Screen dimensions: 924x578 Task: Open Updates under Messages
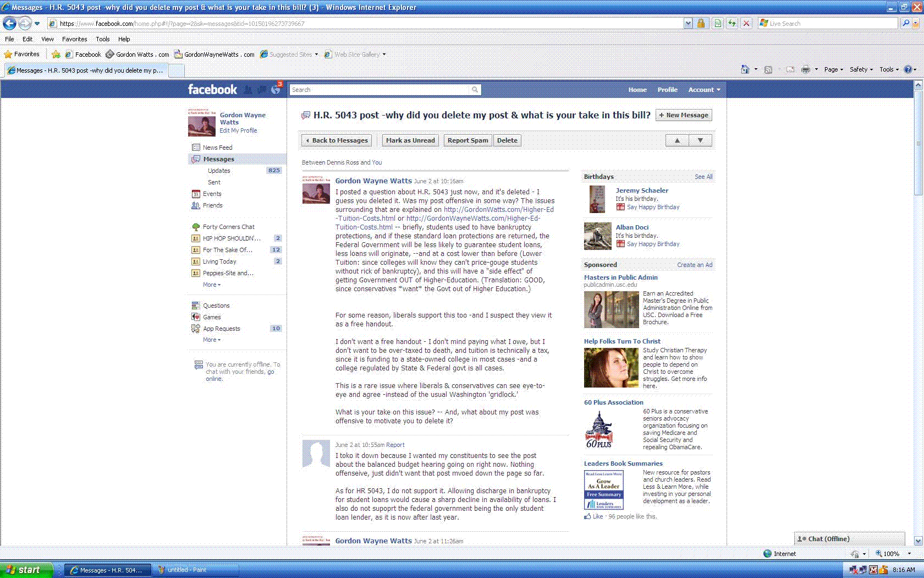click(219, 171)
